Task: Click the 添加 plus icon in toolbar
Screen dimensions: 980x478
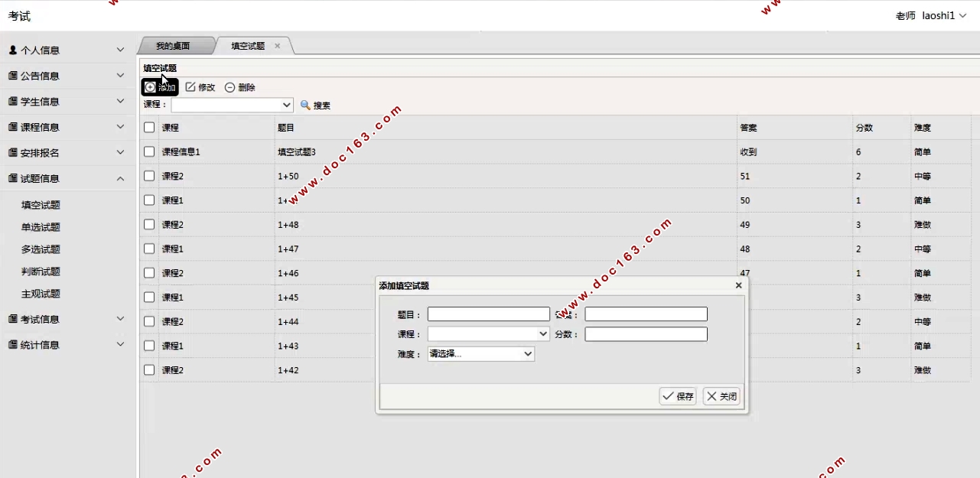Action: click(150, 87)
